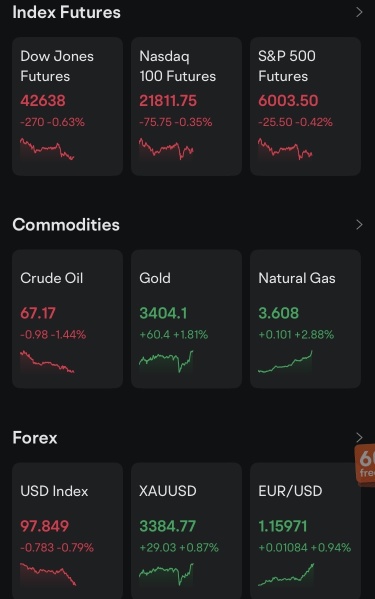
Task: Tap the EUR/USD sparkline chart
Action: click(286, 575)
